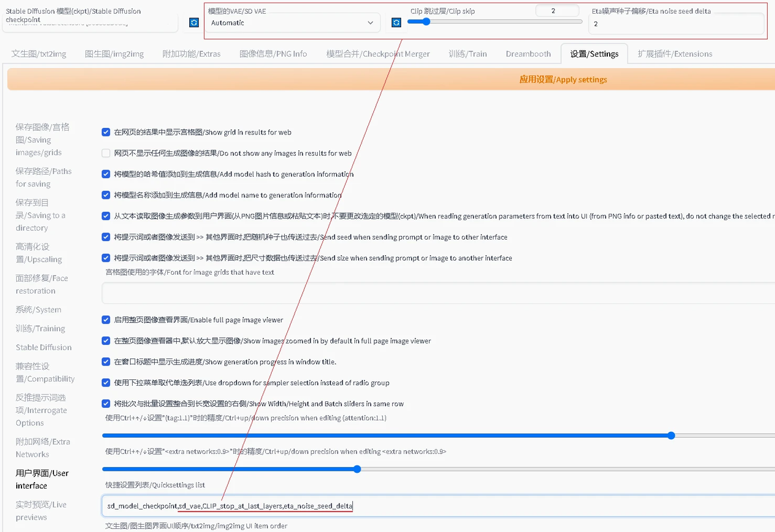Image resolution: width=775 pixels, height=532 pixels.
Task: Uncheck Show grid in results for web
Action: (106, 132)
